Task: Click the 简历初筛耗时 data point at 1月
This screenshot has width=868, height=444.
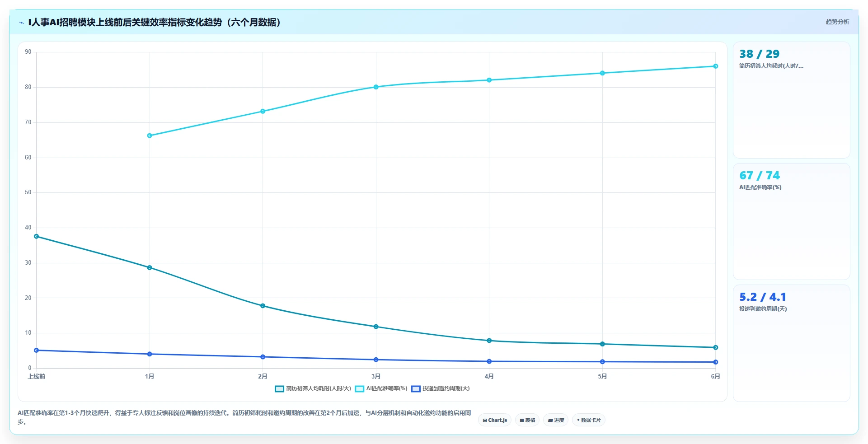Action: [150, 267]
